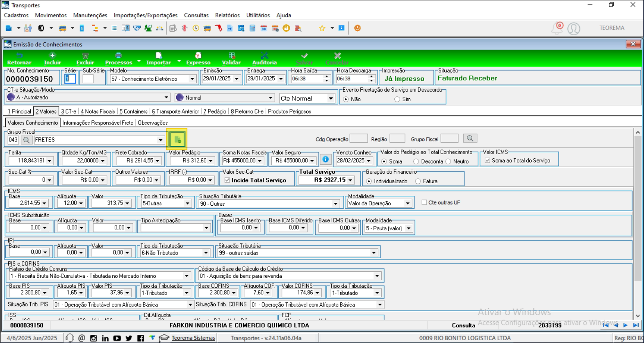Open the Twitter icon in status bar
This screenshot has width=644, height=343.
click(129, 338)
